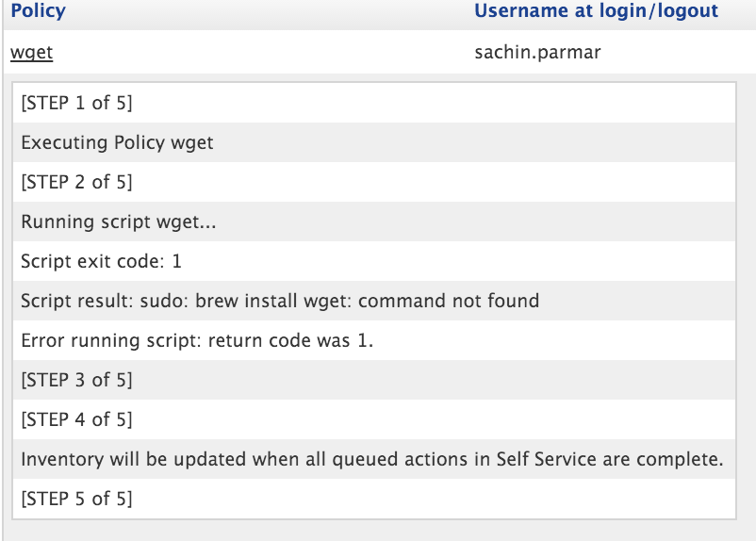The width and height of the screenshot is (756, 541).
Task: Select the [STEP 5 of 5] log row
Action: pyautogui.click(x=374, y=498)
